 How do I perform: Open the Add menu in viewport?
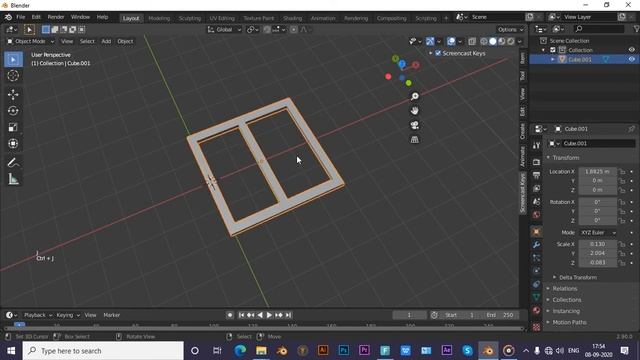106,41
